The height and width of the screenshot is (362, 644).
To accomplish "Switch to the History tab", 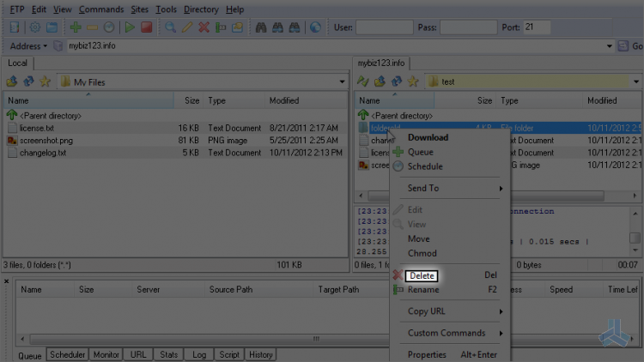I will 261,354.
